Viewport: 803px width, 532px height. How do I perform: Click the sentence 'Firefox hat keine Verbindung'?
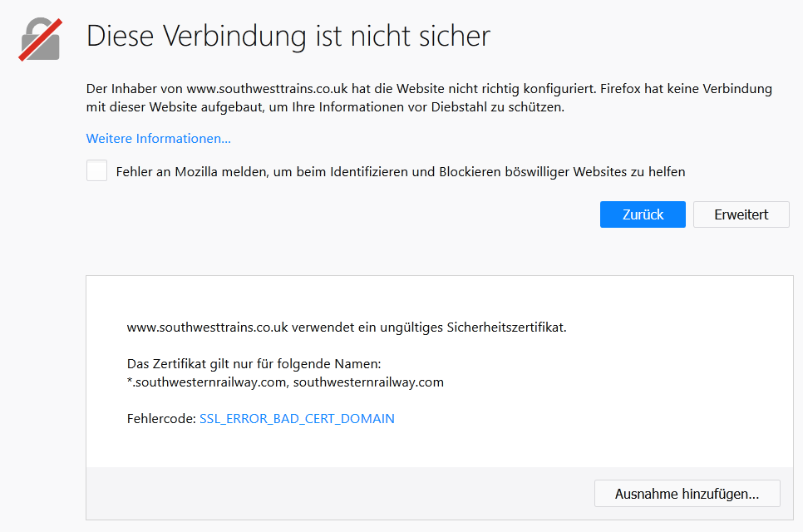click(x=687, y=89)
